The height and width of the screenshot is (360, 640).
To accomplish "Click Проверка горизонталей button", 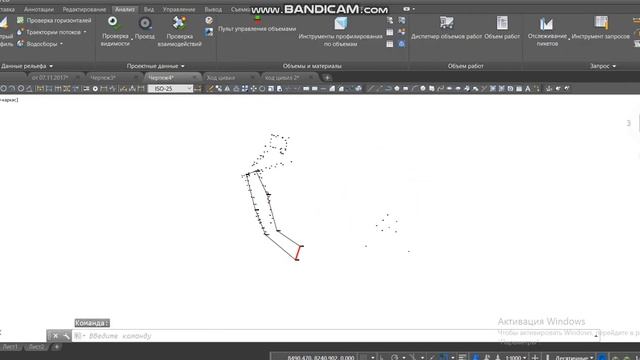I will coord(54,20).
